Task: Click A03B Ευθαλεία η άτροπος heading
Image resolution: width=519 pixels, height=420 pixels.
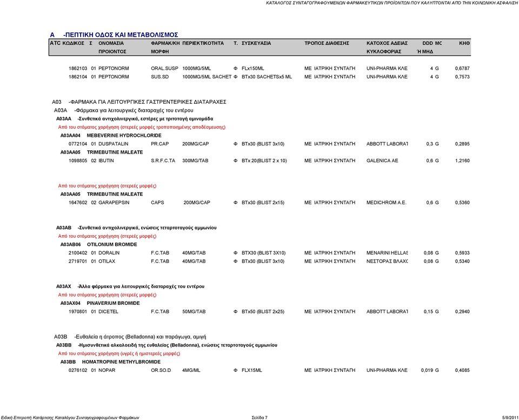Action: tap(130, 337)
